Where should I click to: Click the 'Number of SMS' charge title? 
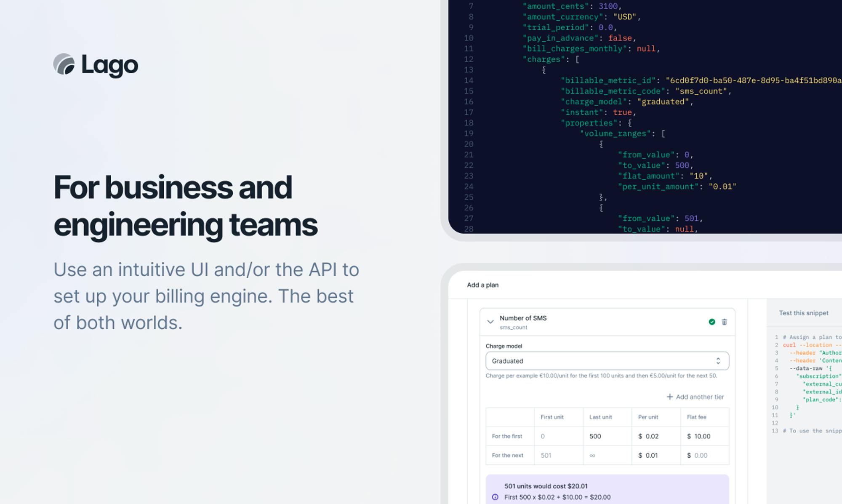(523, 318)
